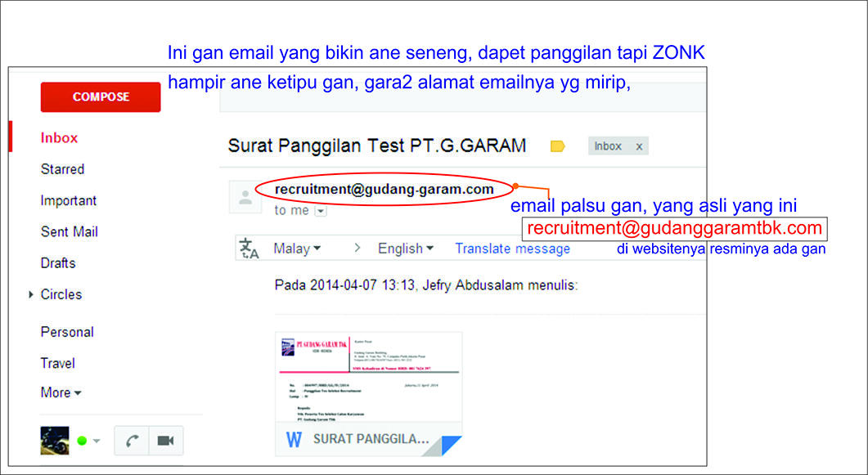
Task: Open the Inbox folder
Action: click(x=59, y=137)
